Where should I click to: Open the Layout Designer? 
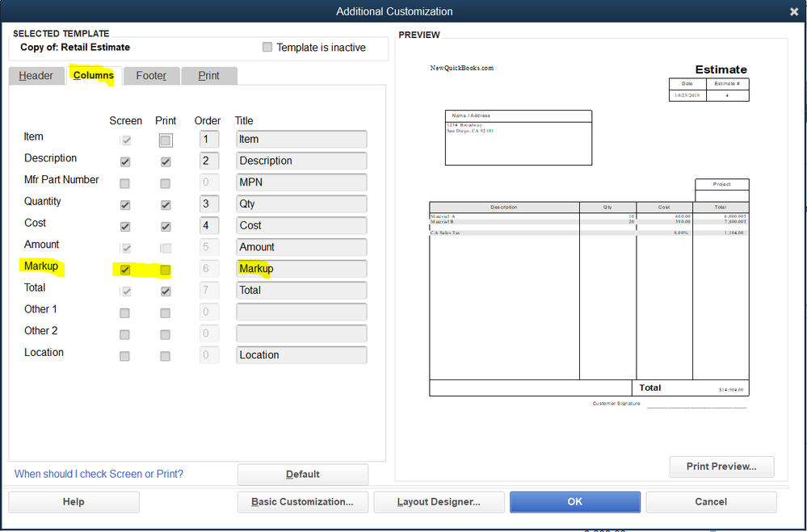[x=439, y=501]
